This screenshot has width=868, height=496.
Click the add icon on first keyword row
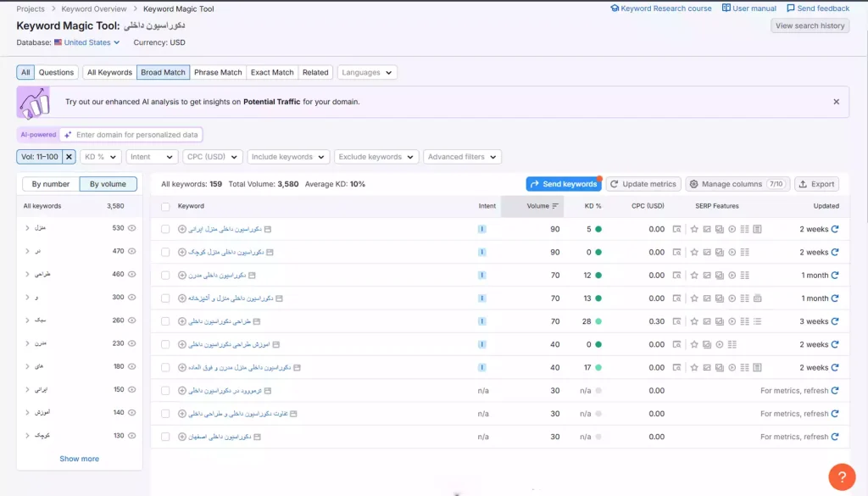[x=182, y=229]
